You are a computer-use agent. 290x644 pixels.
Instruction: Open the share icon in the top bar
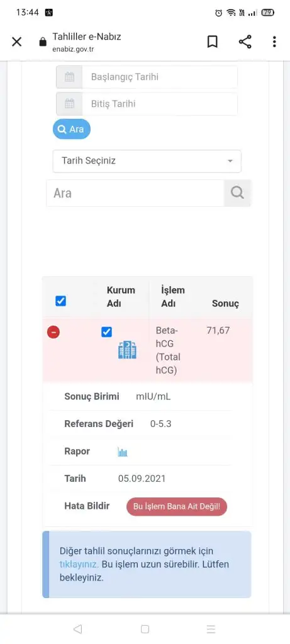click(x=245, y=42)
